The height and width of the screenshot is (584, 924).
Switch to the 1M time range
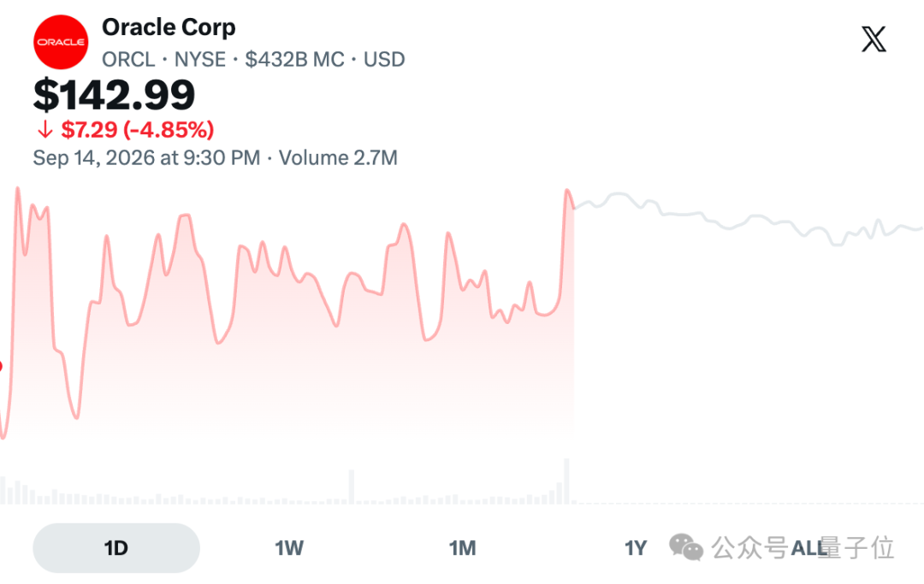[463, 548]
